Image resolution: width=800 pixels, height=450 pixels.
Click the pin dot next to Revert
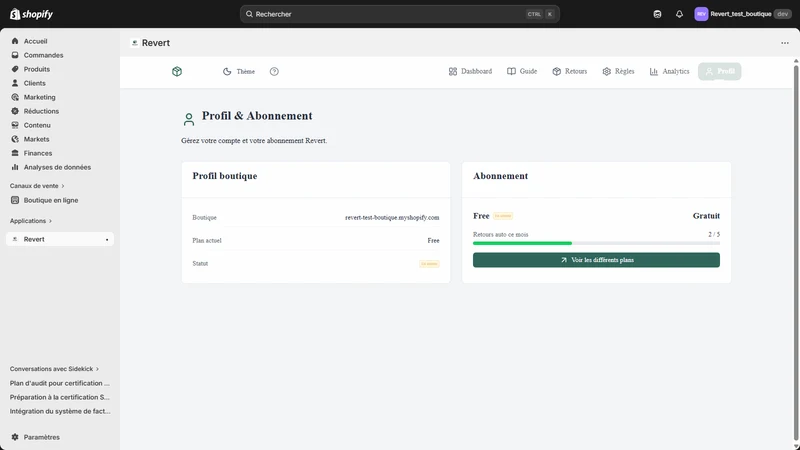pyautogui.click(x=107, y=240)
